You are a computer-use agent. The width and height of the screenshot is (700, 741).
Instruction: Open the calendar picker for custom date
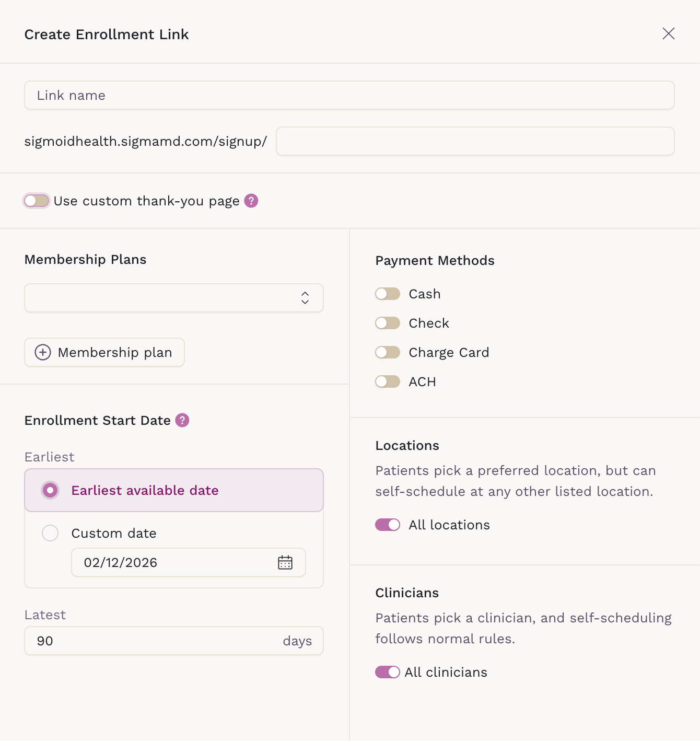point(285,562)
